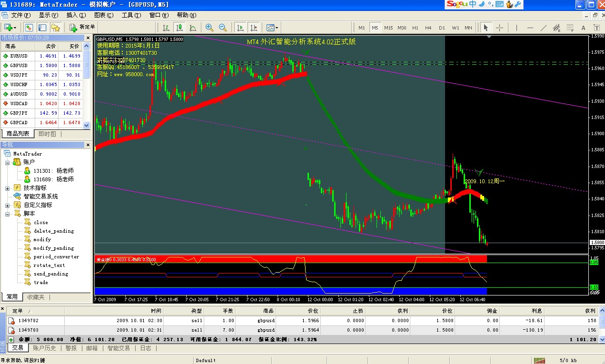Select H1 timeframe
Screen dimensions: 605x364
click(416, 28)
